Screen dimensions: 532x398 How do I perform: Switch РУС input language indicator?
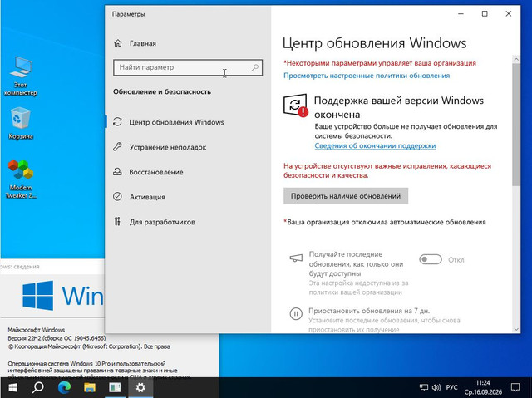[451, 387]
